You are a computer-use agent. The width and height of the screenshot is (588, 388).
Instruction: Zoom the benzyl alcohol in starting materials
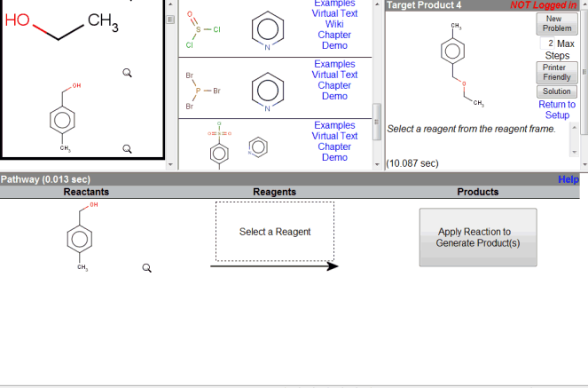pos(127,148)
